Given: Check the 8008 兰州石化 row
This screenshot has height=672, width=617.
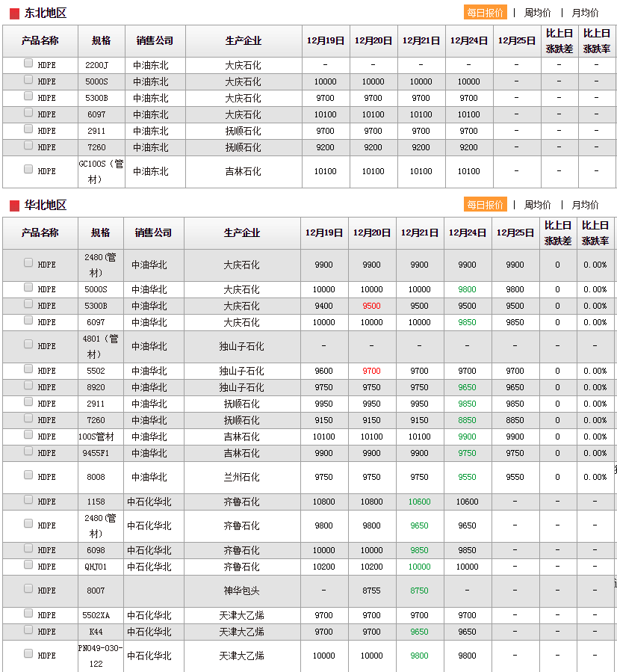Looking at the screenshot, I should (x=28, y=475).
